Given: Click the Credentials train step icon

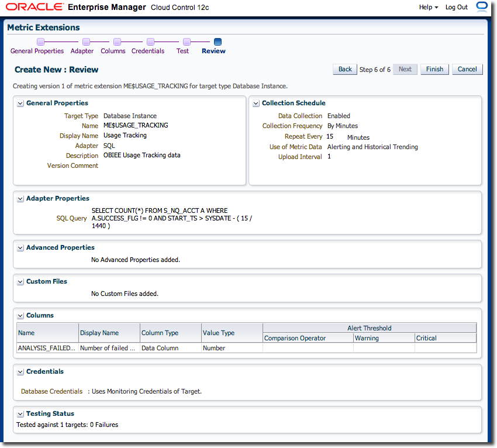Looking at the screenshot, I should pyautogui.click(x=150, y=42).
